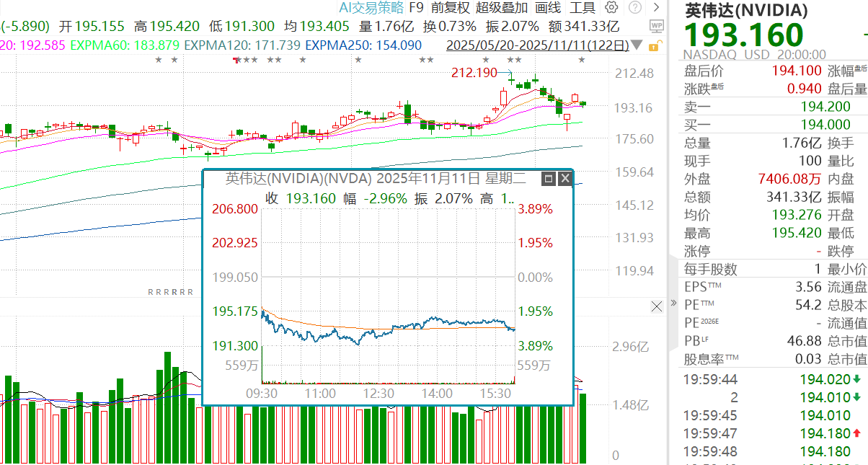
Task: Click the 量 1.76亿 volume stat in top bar
Action: click(386, 27)
